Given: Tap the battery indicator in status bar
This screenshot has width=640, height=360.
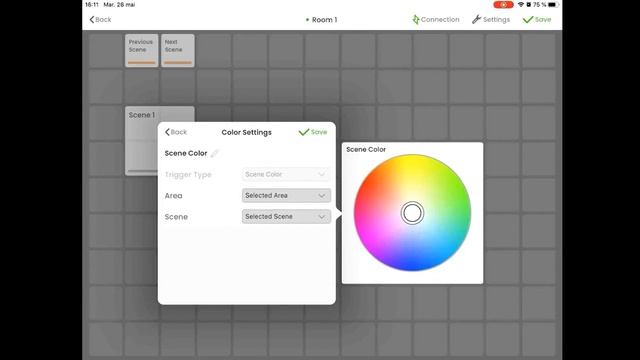Looking at the screenshot, I should 552,4.
